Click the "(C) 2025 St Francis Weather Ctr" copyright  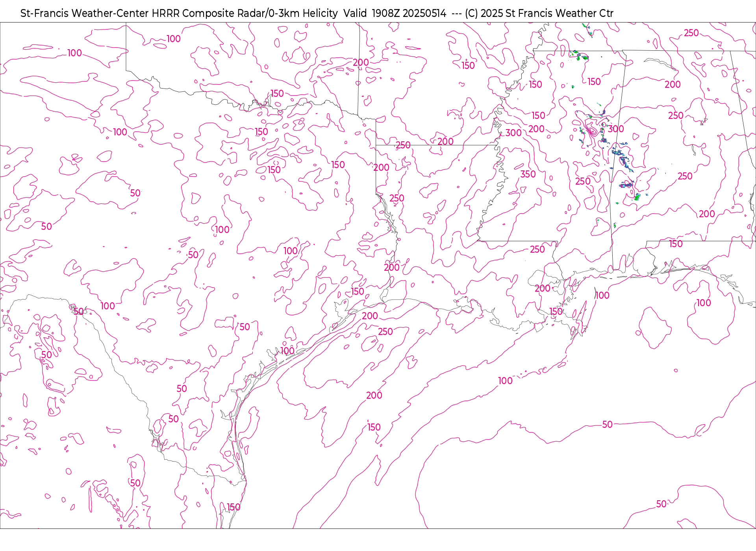pyautogui.click(x=539, y=13)
